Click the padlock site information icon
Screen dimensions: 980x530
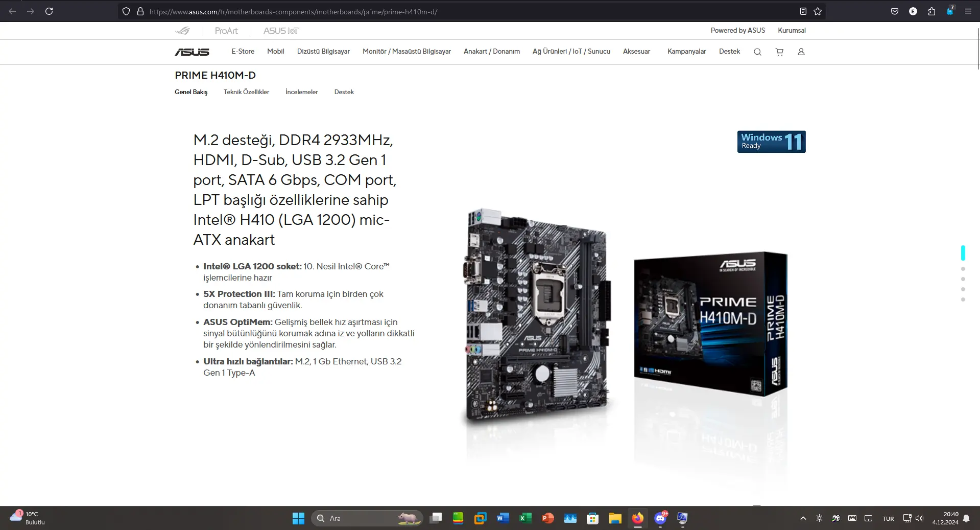pos(140,11)
